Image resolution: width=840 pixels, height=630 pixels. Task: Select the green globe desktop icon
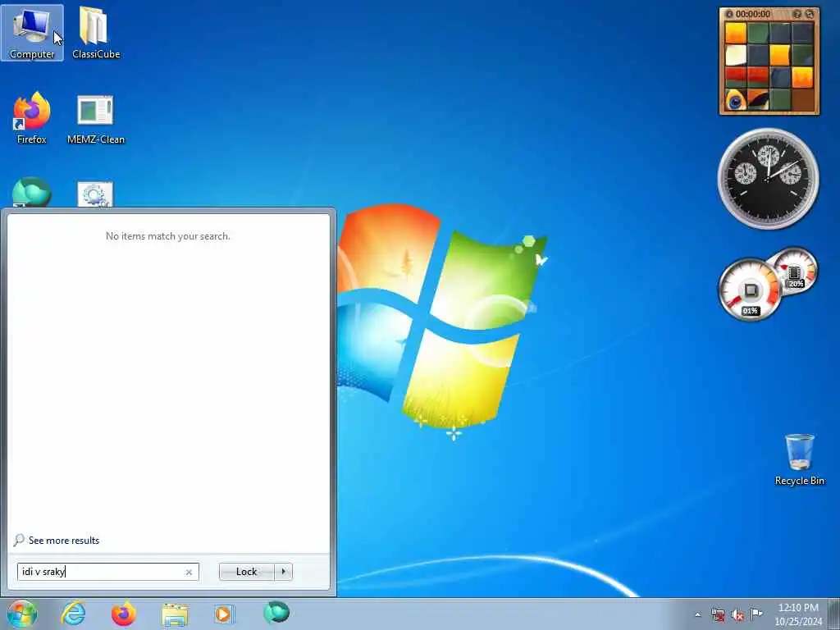point(32,192)
